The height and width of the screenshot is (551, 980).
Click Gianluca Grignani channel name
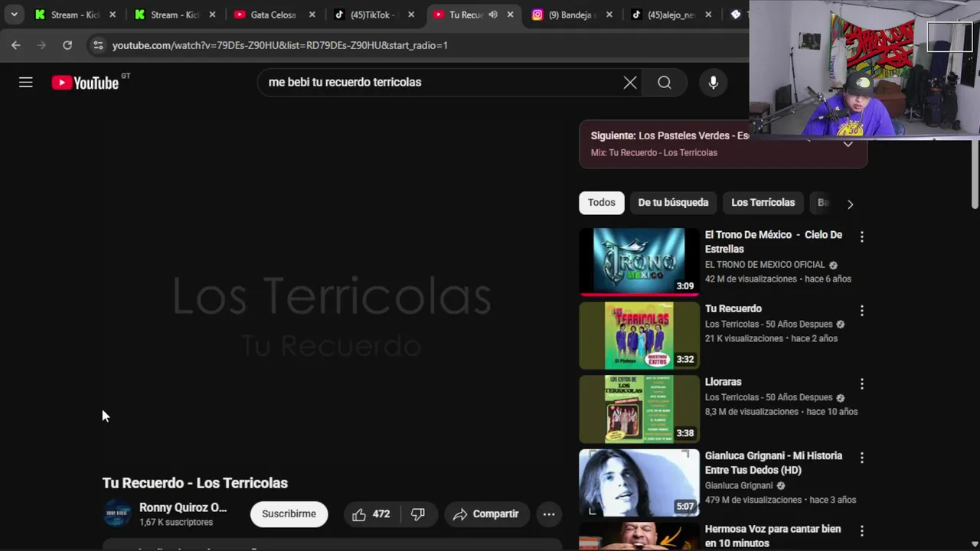click(x=739, y=486)
